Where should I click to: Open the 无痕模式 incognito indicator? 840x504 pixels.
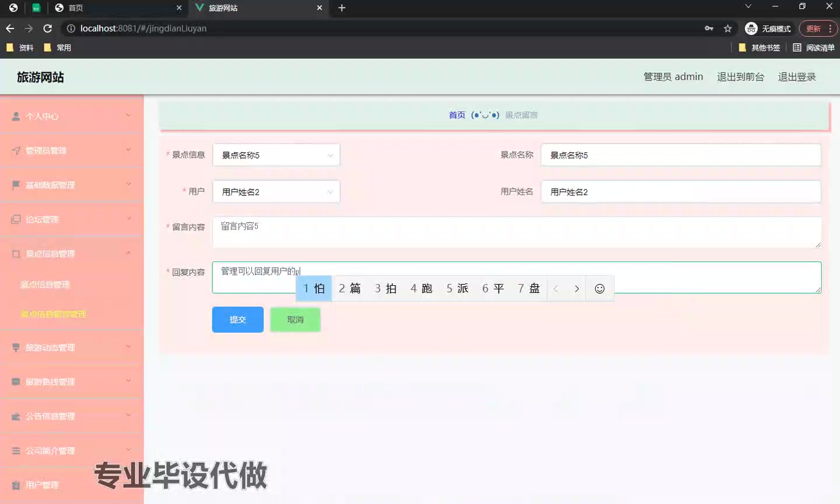point(768,28)
